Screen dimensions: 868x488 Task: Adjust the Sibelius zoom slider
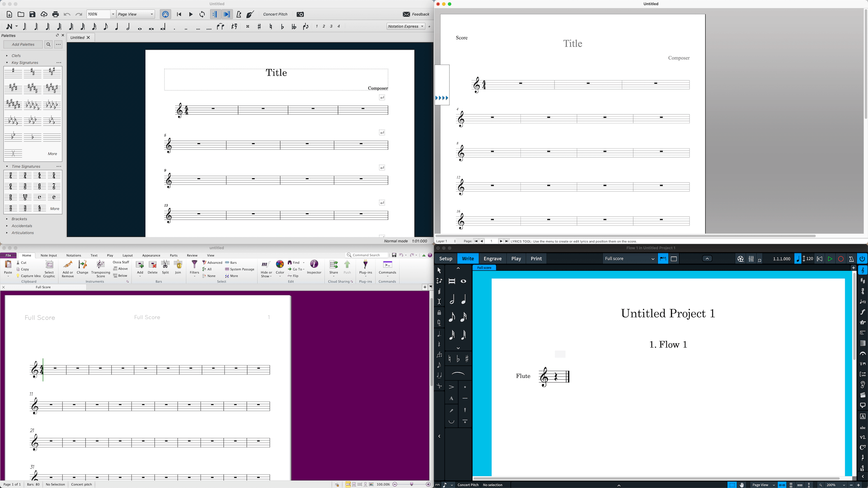click(412, 484)
